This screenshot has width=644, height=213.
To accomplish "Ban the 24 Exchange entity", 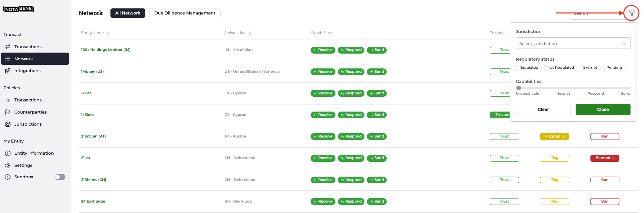I will pyautogui.click(x=605, y=202).
